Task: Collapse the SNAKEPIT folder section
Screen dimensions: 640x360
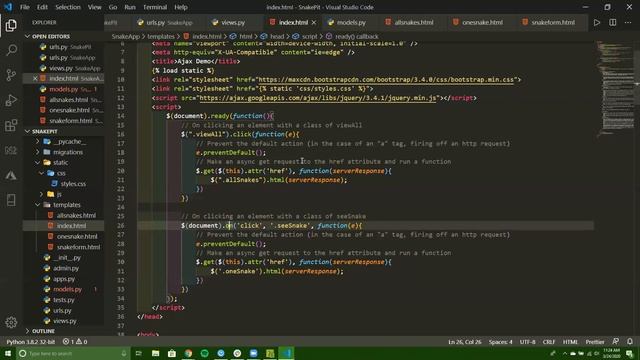Action: coord(44,131)
